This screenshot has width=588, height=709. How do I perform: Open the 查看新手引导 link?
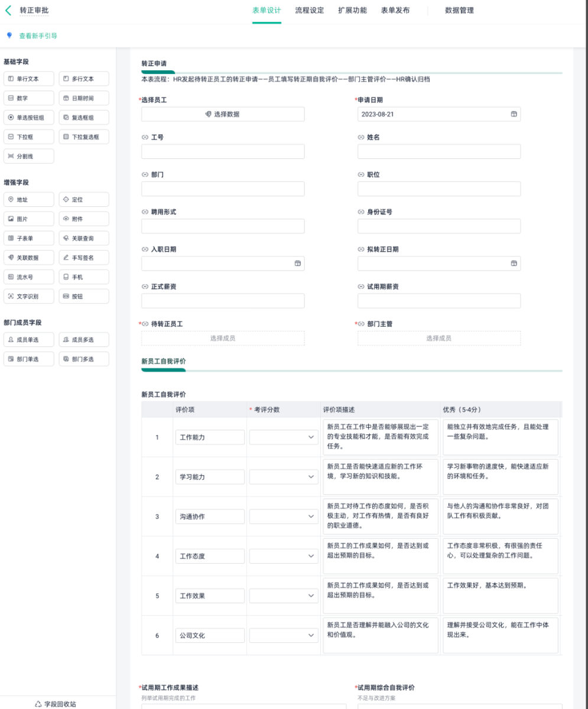(38, 36)
